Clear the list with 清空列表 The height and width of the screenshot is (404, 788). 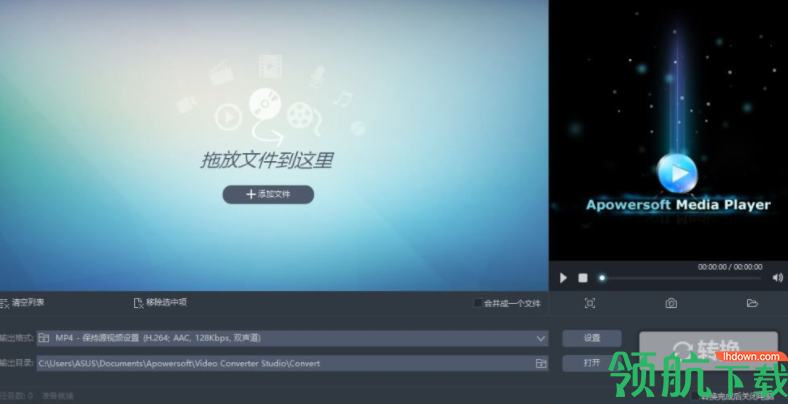click(23, 302)
